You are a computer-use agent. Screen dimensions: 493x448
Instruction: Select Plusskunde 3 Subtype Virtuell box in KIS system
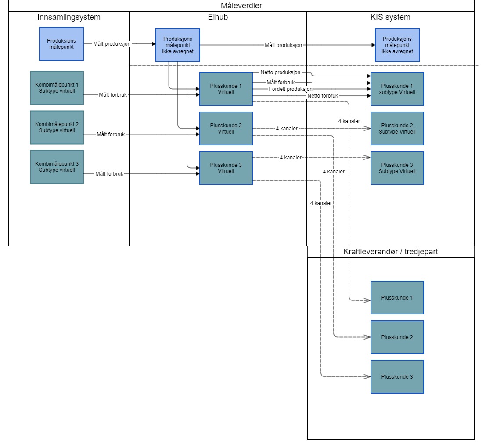tap(397, 168)
